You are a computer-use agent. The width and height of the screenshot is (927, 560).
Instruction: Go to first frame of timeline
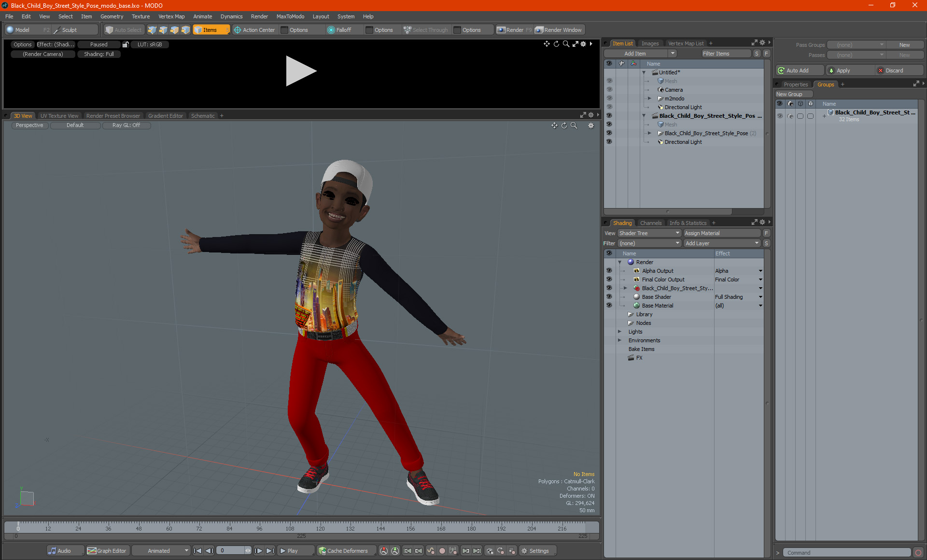click(197, 551)
